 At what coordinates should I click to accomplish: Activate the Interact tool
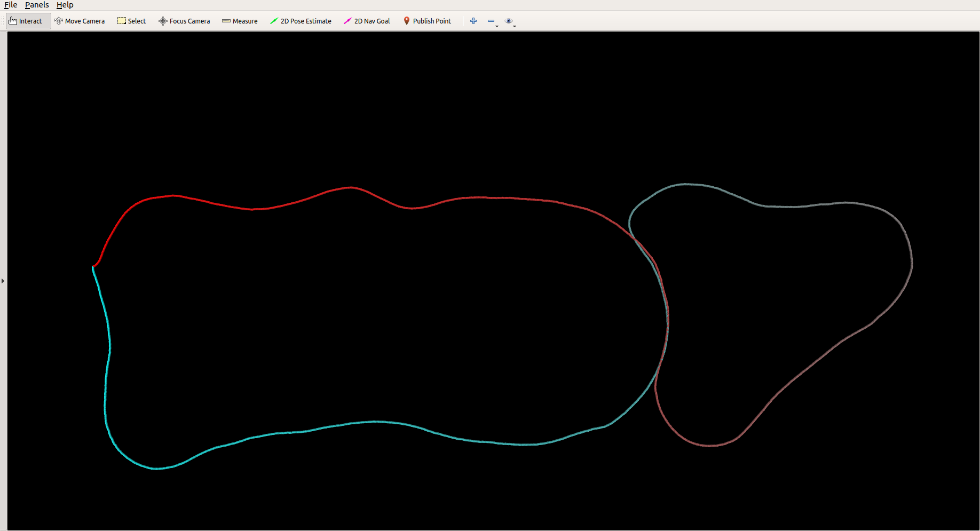pos(29,21)
